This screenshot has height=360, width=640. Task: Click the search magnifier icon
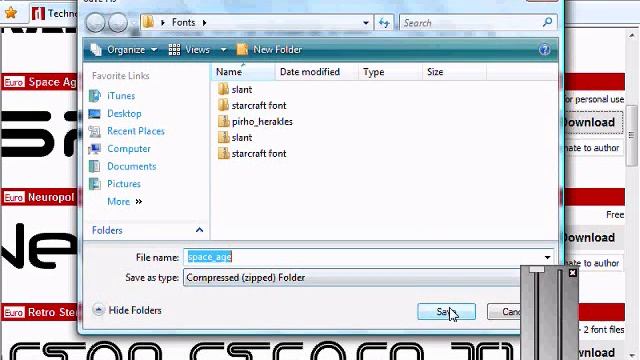548,22
